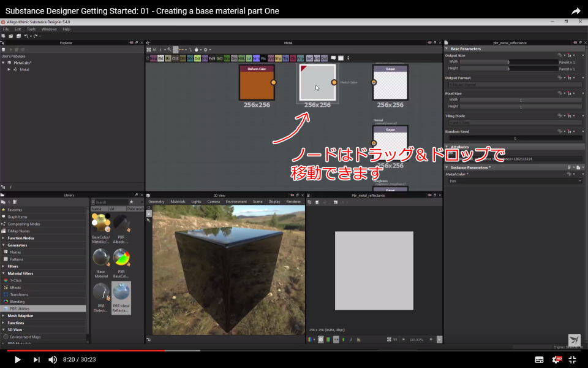The width and height of the screenshot is (588, 368).
Task: Add a Channel Shuffle (ChS) node
Action: (x=176, y=58)
